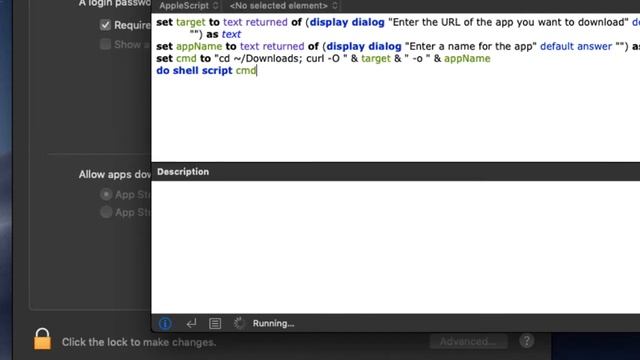Select the second App Store radio option
This screenshot has width=640, height=360.
(x=106, y=212)
